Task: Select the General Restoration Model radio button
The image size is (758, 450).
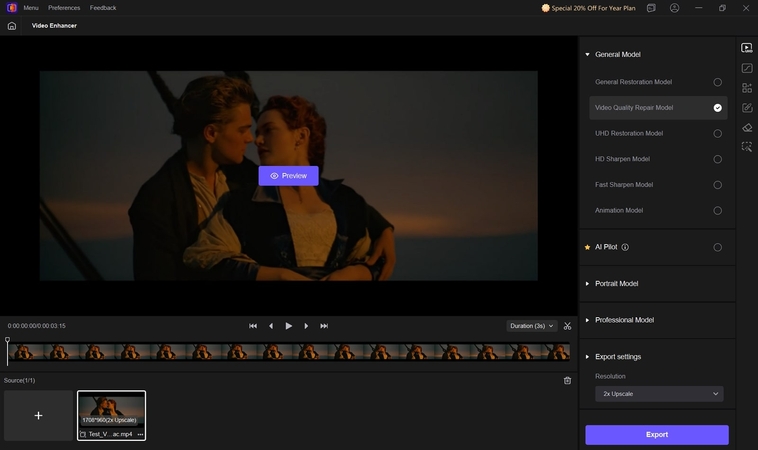Action: point(717,82)
